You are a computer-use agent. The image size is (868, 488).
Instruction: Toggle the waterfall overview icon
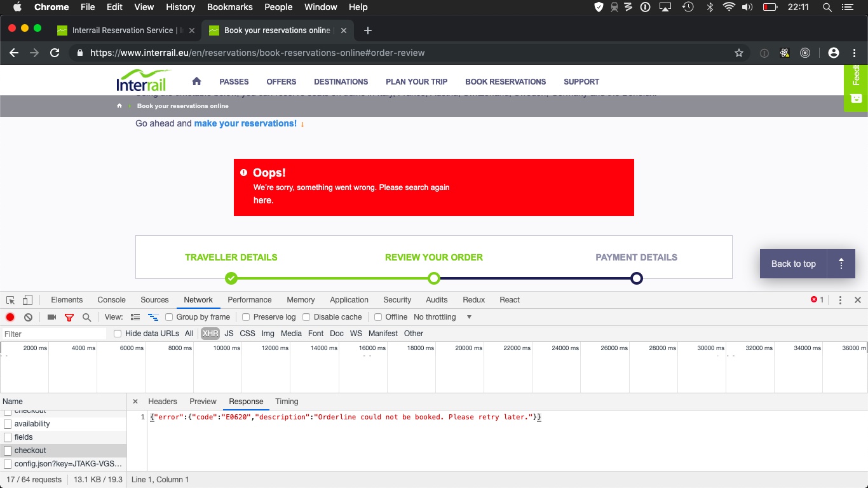(x=153, y=317)
